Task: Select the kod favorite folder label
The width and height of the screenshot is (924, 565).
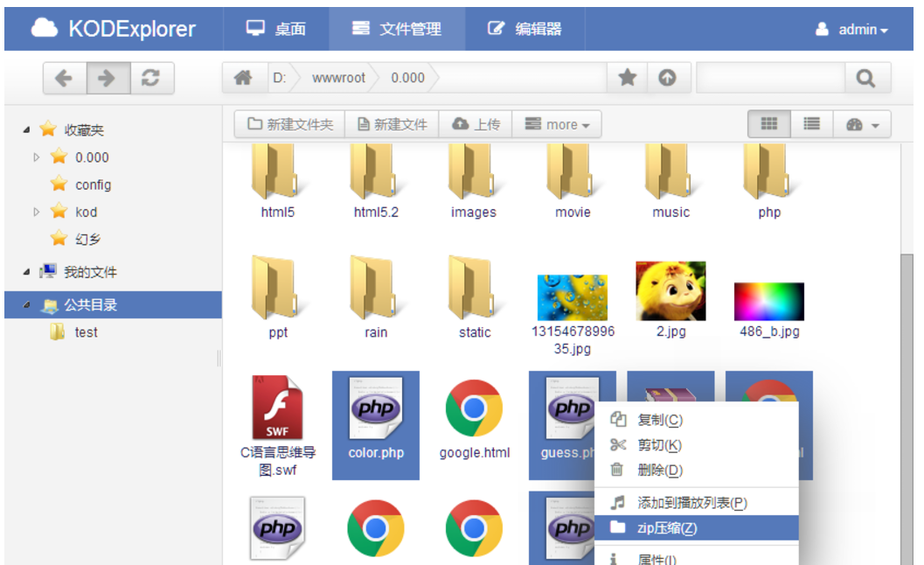Action: pos(86,212)
